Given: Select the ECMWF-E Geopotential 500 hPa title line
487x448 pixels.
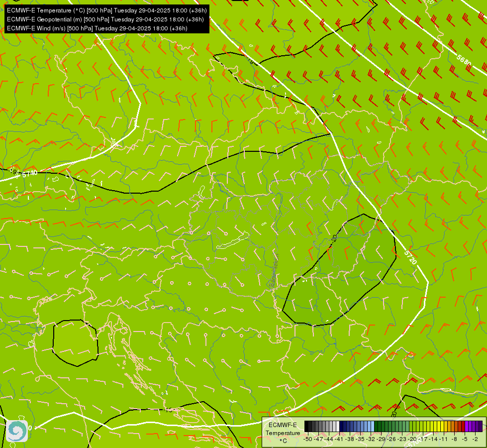Looking at the screenshot, I should click(105, 19).
